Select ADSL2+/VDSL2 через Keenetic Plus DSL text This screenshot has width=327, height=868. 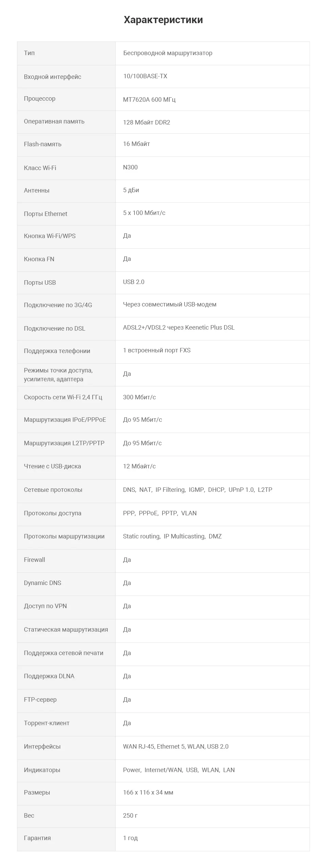pyautogui.click(x=178, y=328)
